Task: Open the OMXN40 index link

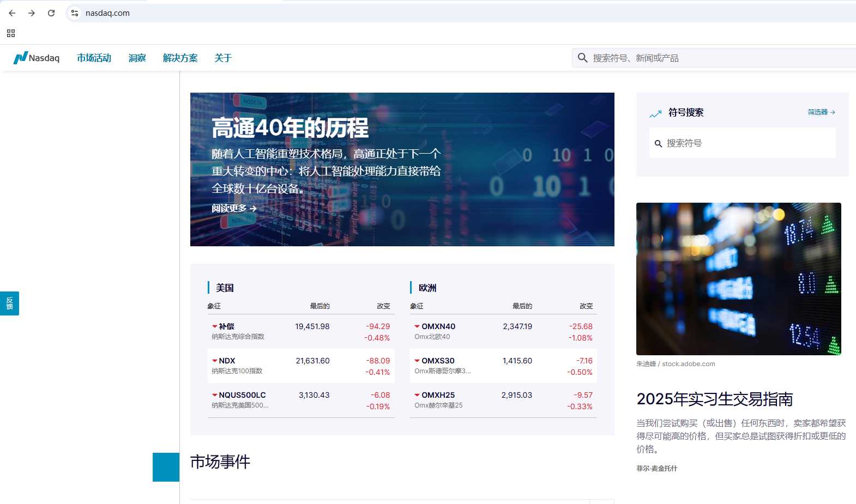Action: (438, 326)
